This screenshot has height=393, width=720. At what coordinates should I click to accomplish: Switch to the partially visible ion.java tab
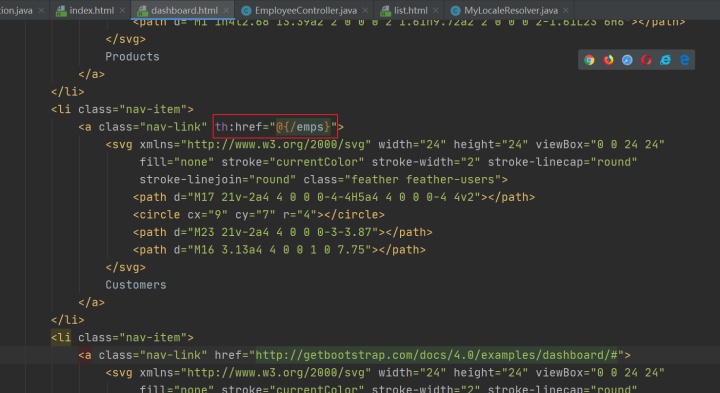tap(16, 10)
